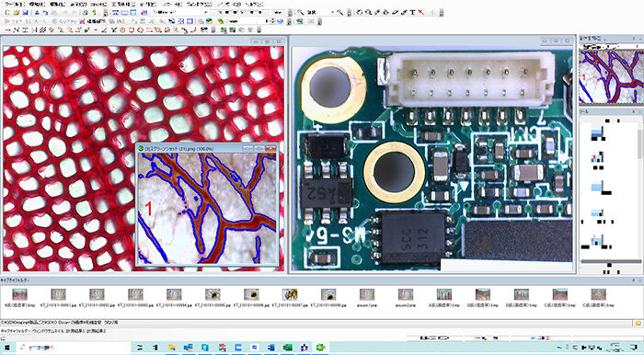Adjust the numeric spinner in second toolbar
This screenshot has width=644, height=355.
[272, 21]
